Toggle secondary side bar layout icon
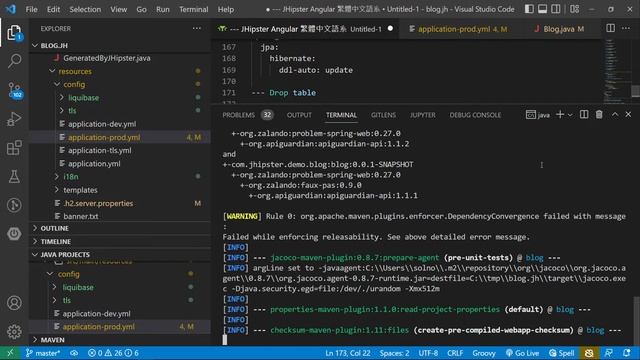The width and height of the screenshot is (640, 360). [556, 9]
